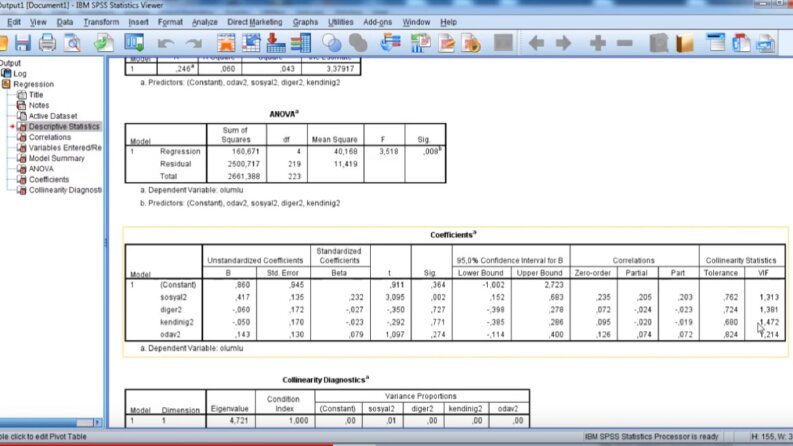Image resolution: width=793 pixels, height=446 pixels.
Task: Click the gray overlapping circles icon
Action: pyautogui.click(x=358, y=43)
